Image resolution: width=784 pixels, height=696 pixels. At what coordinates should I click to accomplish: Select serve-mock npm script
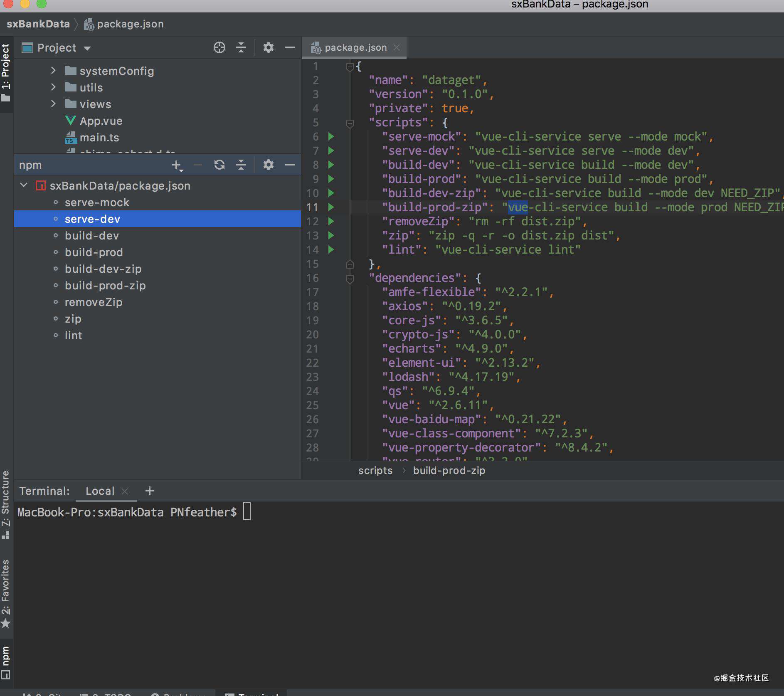pos(97,202)
